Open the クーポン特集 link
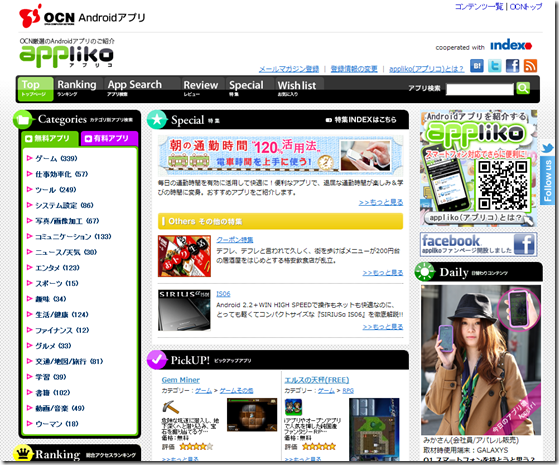This screenshot has height=465, width=559. coord(235,240)
